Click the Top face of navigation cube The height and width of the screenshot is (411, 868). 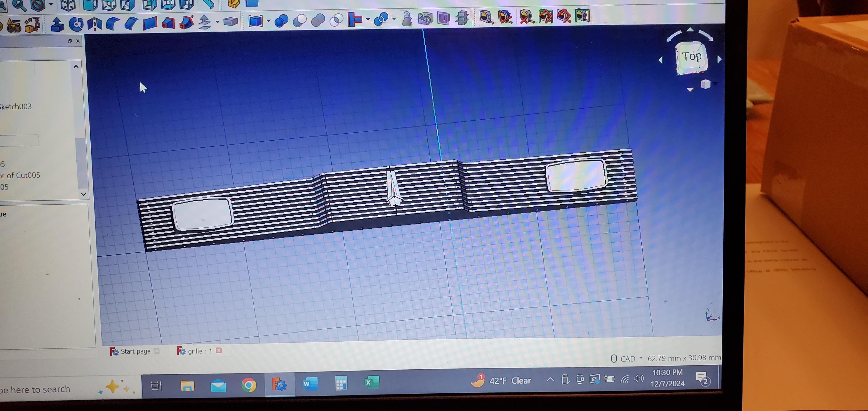691,57
